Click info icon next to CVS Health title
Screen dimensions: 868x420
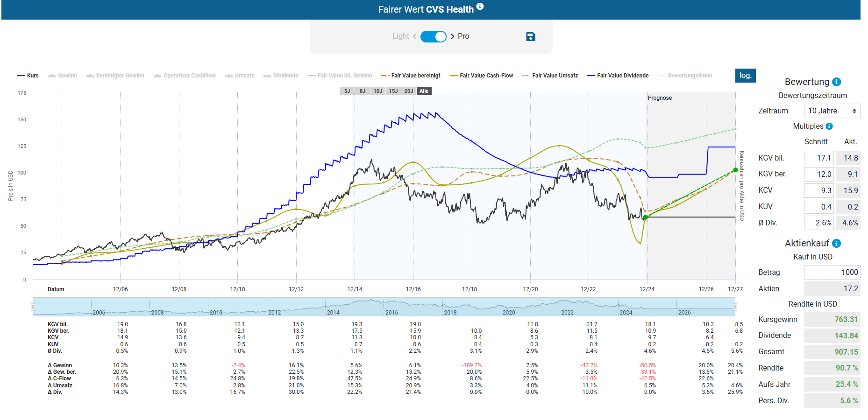click(480, 7)
